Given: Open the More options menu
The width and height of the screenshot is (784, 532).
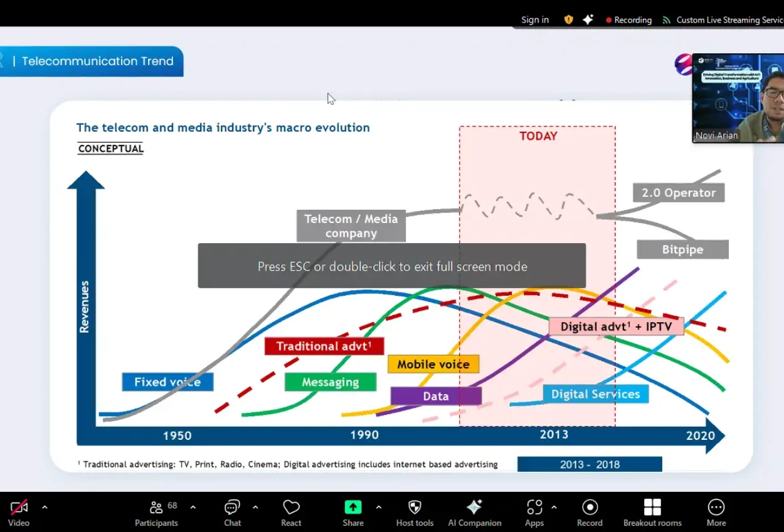Looking at the screenshot, I should pos(716,513).
